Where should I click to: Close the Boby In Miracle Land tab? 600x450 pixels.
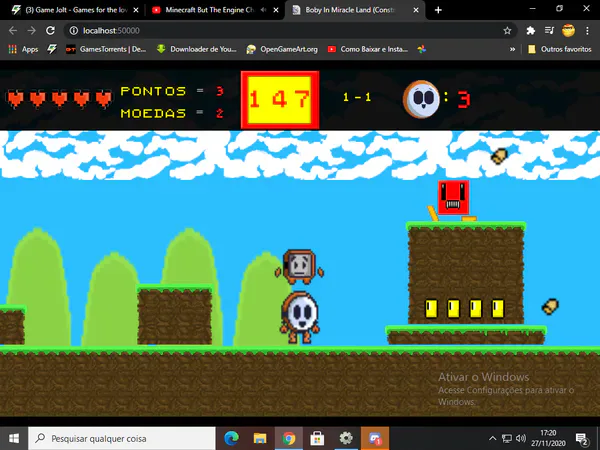click(x=416, y=10)
